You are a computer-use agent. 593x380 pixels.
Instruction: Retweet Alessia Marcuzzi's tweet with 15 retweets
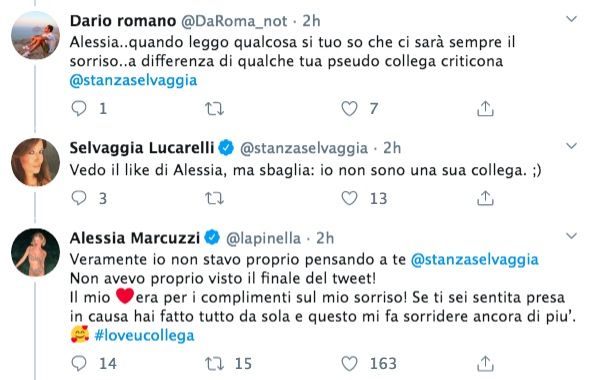tap(214, 364)
